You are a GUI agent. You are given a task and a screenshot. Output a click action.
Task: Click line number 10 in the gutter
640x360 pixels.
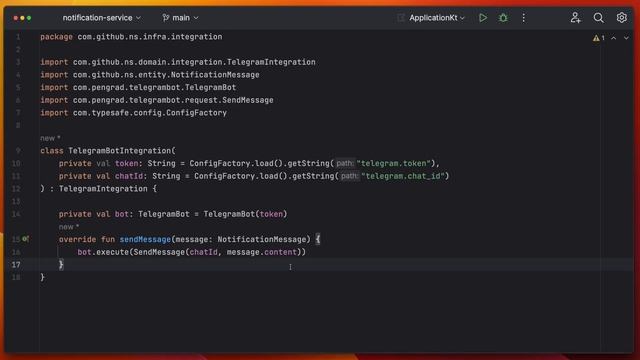(x=16, y=163)
